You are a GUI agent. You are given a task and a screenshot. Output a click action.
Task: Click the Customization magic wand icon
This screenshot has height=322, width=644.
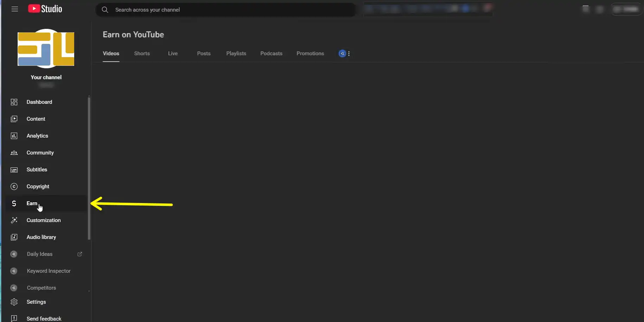coord(14,220)
